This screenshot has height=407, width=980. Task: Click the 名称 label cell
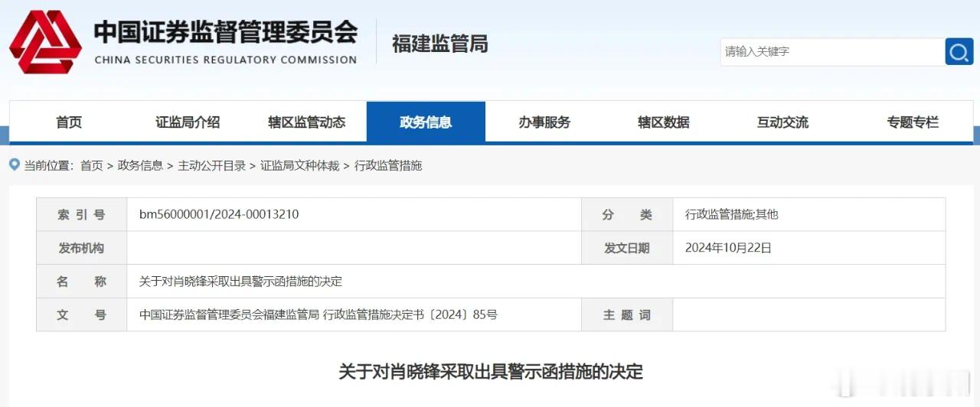[81, 282]
